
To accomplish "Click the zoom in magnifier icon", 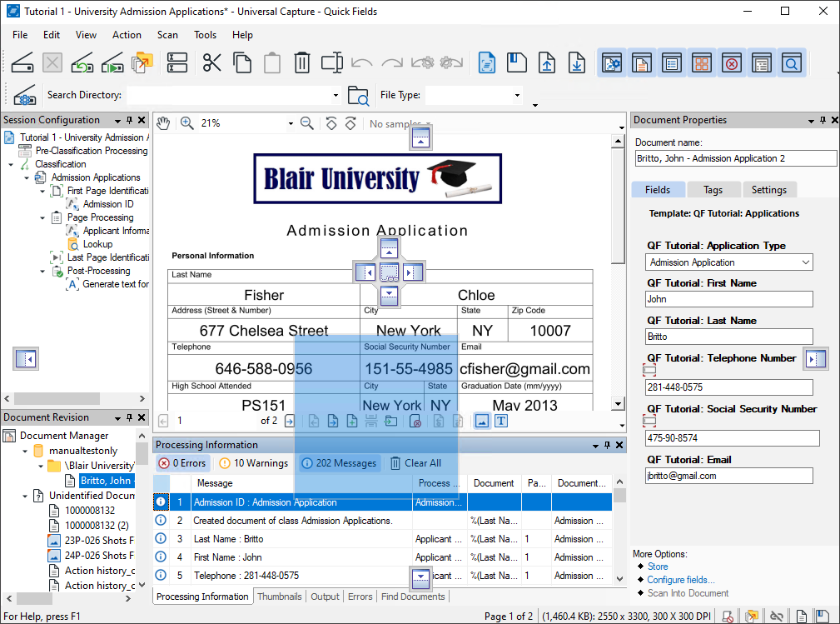I will pos(187,123).
